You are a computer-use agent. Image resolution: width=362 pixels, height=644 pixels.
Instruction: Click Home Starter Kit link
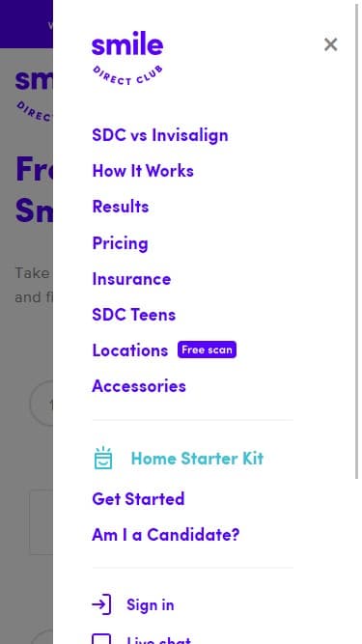(197, 459)
